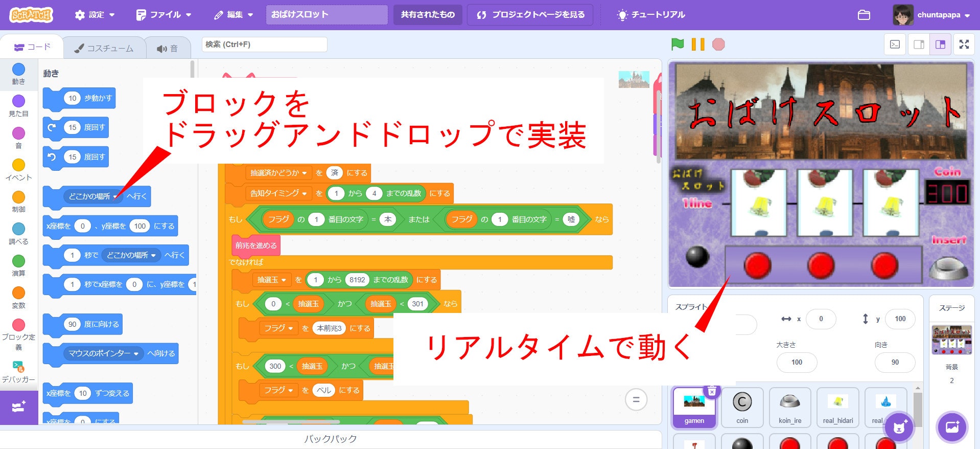
Task: Switch to the コード tab
Action: tap(32, 47)
